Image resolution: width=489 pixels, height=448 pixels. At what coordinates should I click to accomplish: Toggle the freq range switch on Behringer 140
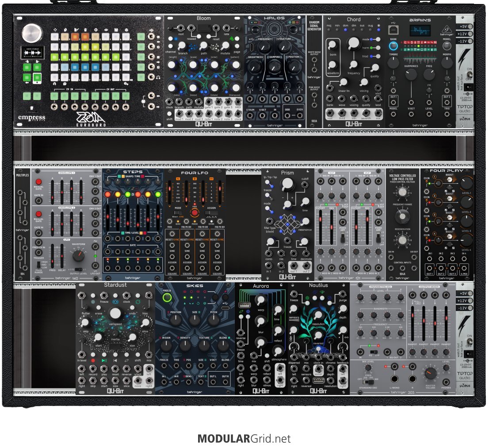pyautogui.click(x=38, y=265)
